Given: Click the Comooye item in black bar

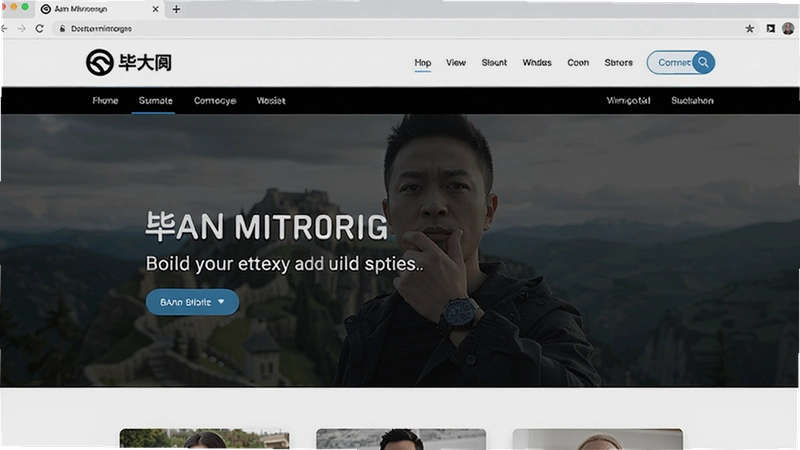Looking at the screenshot, I should click(x=215, y=101).
